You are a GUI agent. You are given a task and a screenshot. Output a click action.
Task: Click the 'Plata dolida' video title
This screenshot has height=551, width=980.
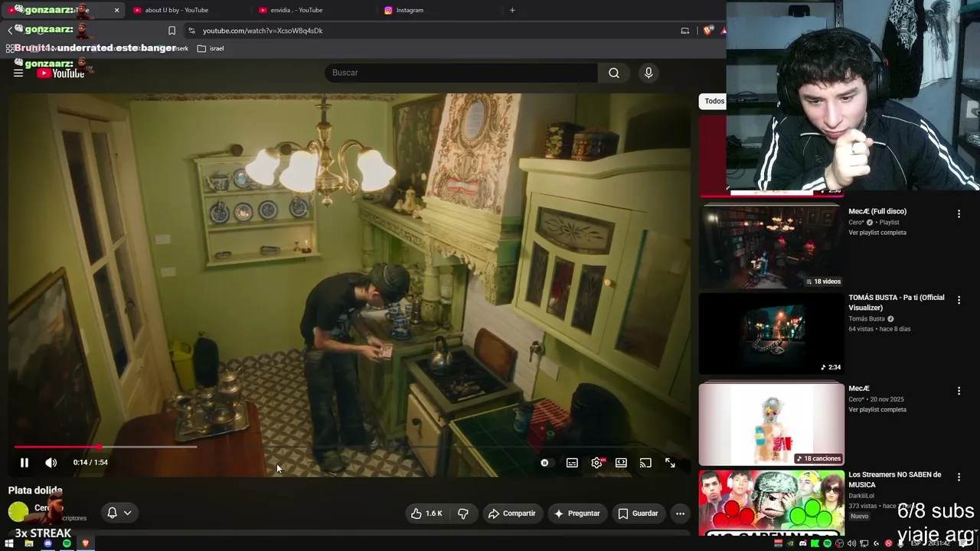35,491
